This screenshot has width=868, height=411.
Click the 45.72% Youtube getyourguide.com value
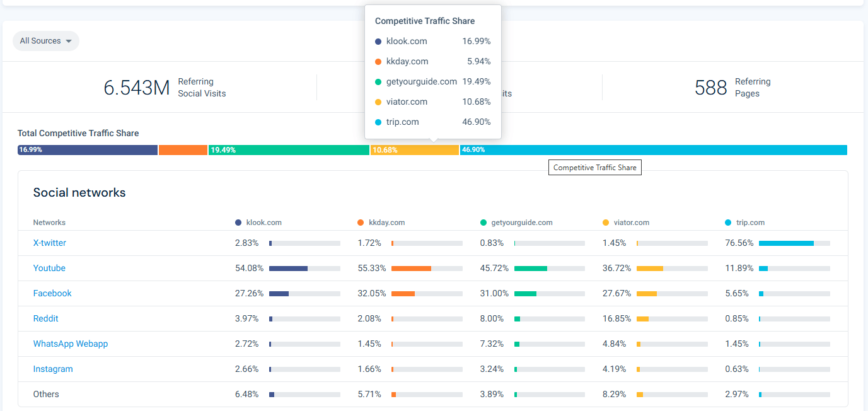pyautogui.click(x=494, y=268)
